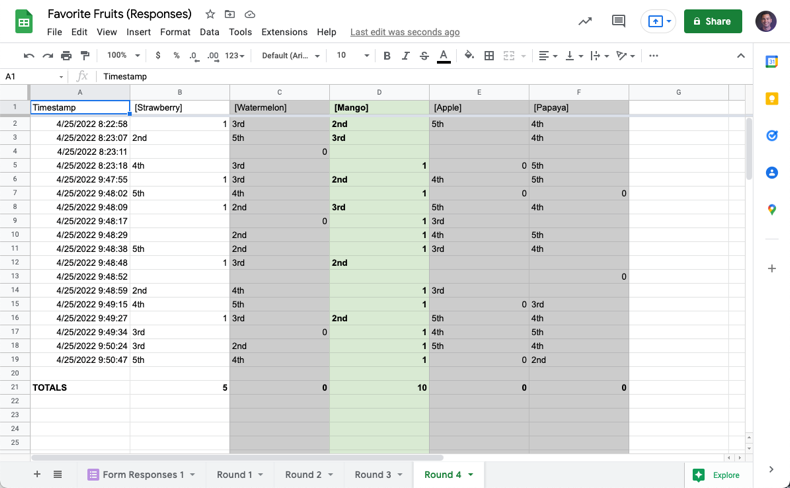Show the all sheets list
Image resolution: width=790 pixels, height=488 pixels.
[x=57, y=474]
